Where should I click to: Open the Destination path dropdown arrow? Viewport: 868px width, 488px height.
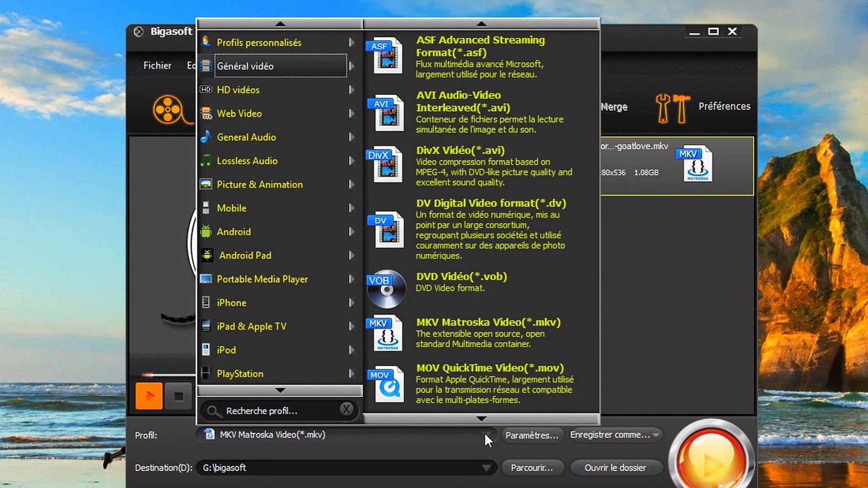(487, 468)
